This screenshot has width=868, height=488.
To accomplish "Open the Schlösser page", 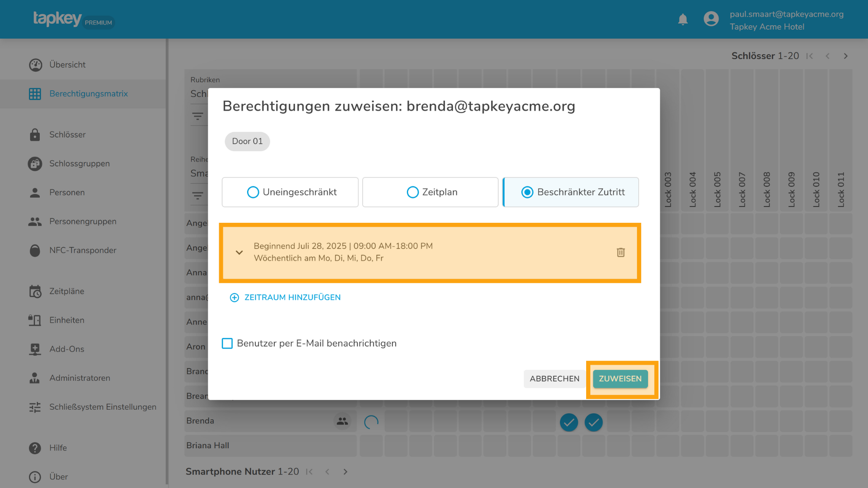I will pyautogui.click(x=67, y=135).
